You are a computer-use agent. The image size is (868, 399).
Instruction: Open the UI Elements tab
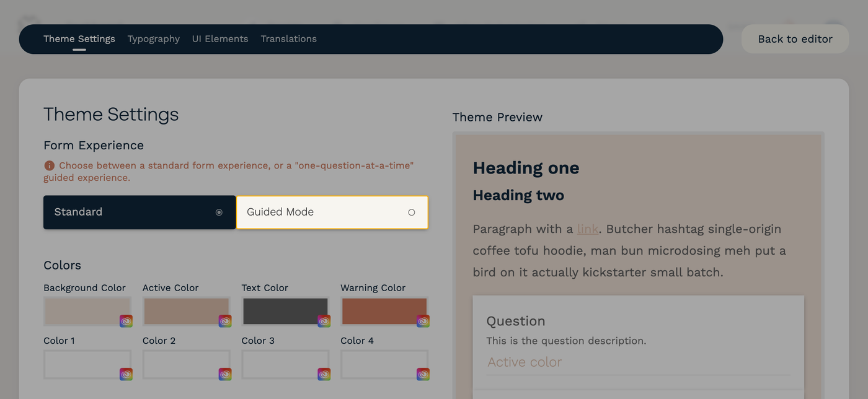[219, 38]
